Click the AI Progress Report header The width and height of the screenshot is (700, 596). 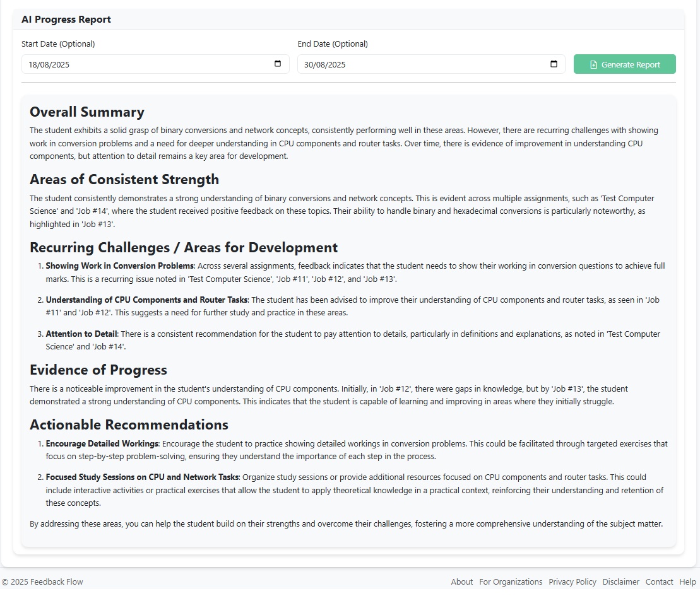[x=66, y=20]
